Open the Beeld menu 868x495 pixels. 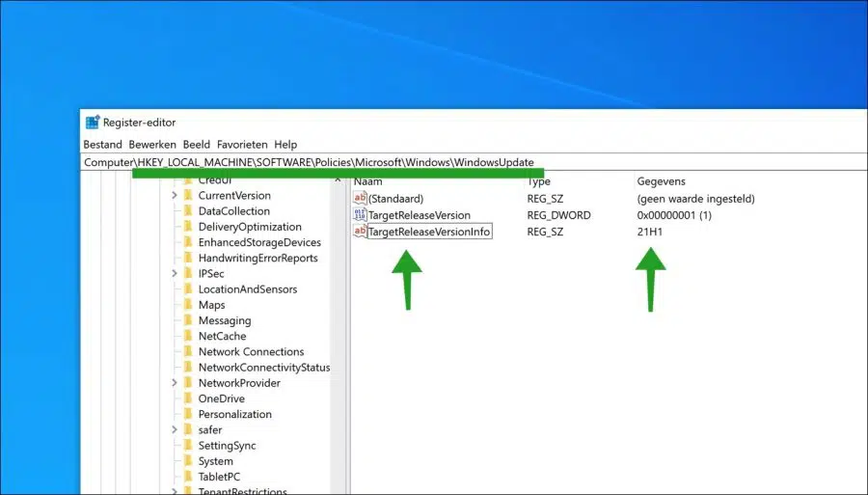click(x=197, y=145)
